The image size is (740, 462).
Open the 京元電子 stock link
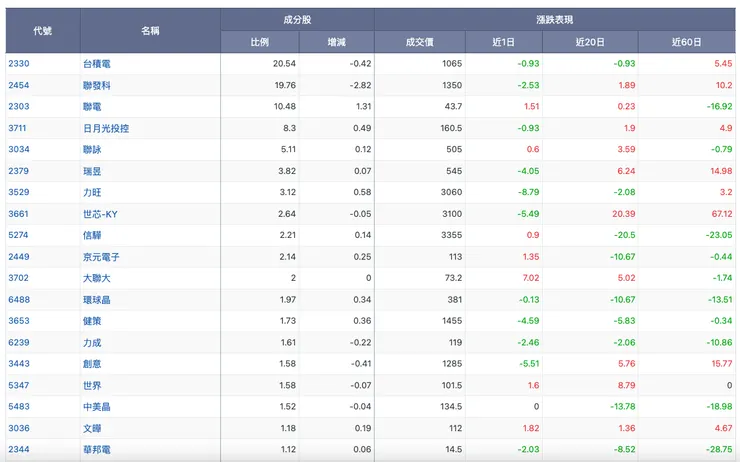pyautogui.click(x=101, y=257)
